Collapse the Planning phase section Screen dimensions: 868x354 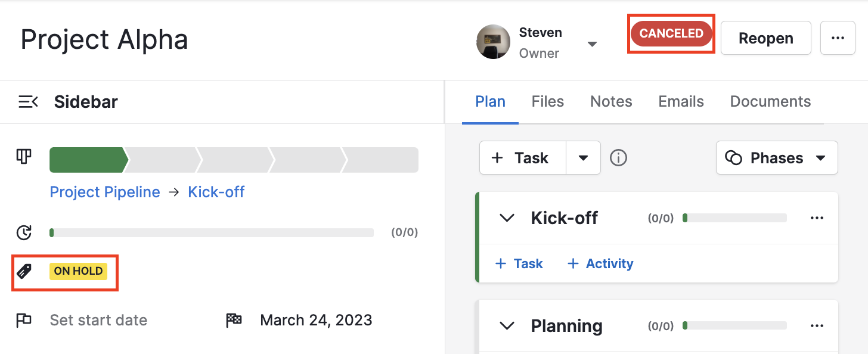pyautogui.click(x=506, y=325)
